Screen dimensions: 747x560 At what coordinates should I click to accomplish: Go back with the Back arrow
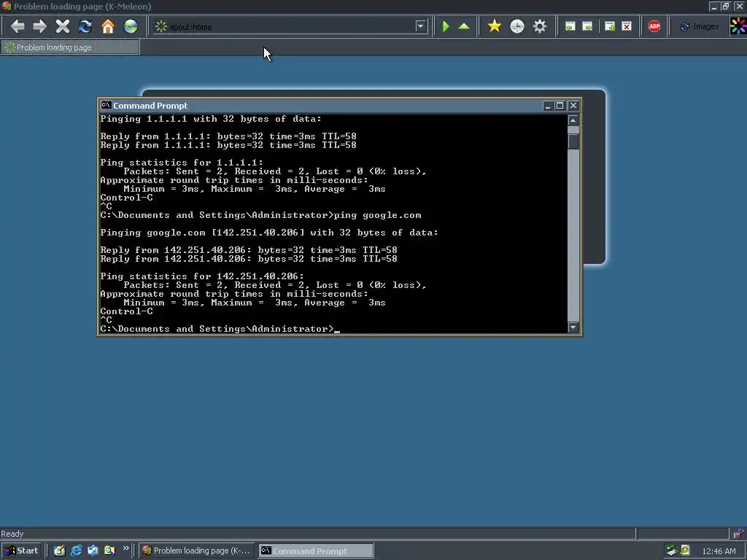tap(18, 26)
